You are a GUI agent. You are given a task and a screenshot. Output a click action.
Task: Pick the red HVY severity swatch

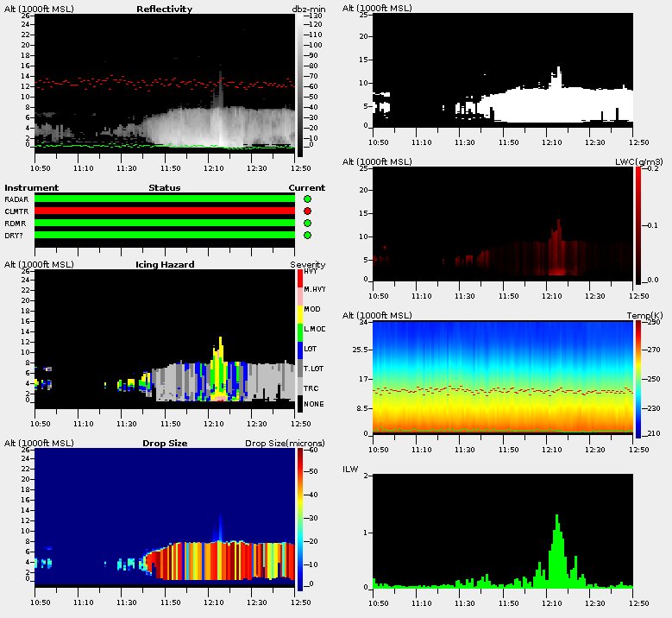click(x=299, y=278)
